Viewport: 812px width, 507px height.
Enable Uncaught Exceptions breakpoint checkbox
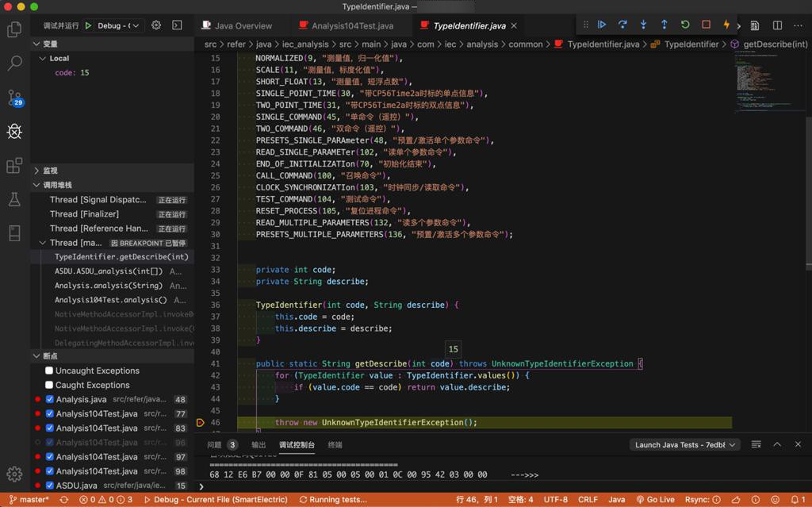tap(49, 371)
